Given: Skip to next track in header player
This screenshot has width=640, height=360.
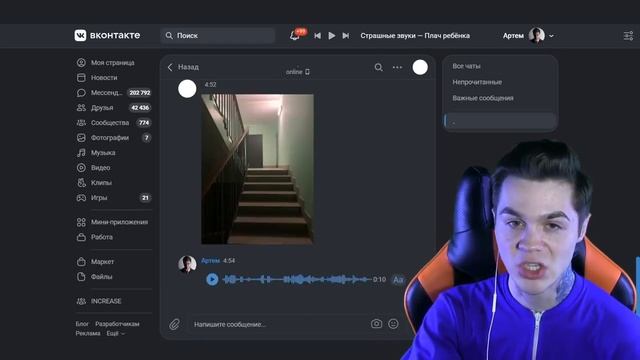Looking at the screenshot, I should pos(346,36).
